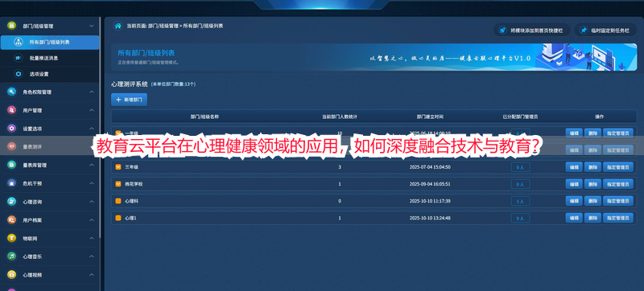644x291 pixels.
Task: Expand the 雨花学校 row arrow icon
Action: point(118,184)
